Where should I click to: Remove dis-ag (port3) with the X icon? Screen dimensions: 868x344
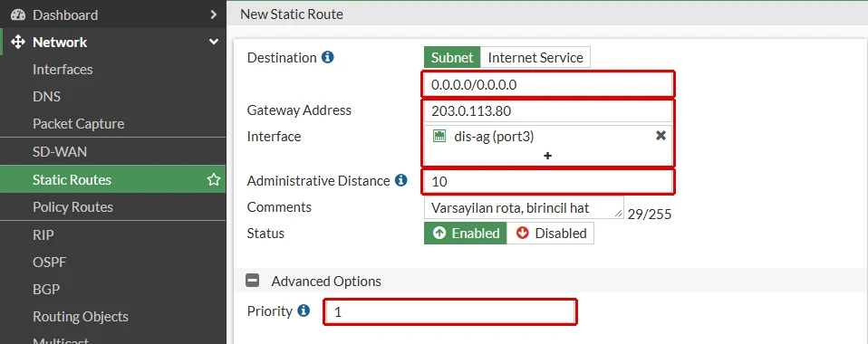tap(661, 136)
